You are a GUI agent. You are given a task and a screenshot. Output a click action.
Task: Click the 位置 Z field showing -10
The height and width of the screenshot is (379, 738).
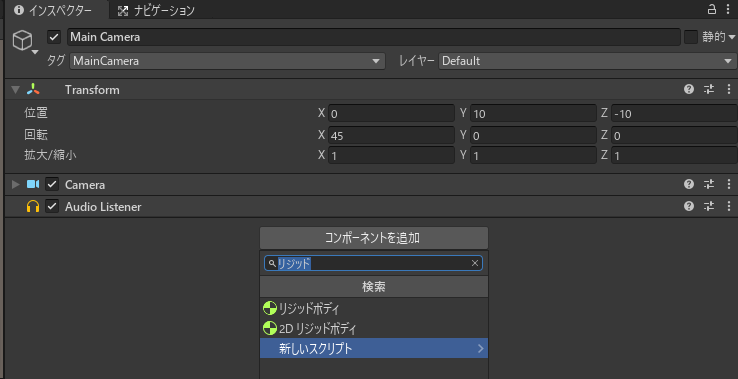tap(674, 113)
